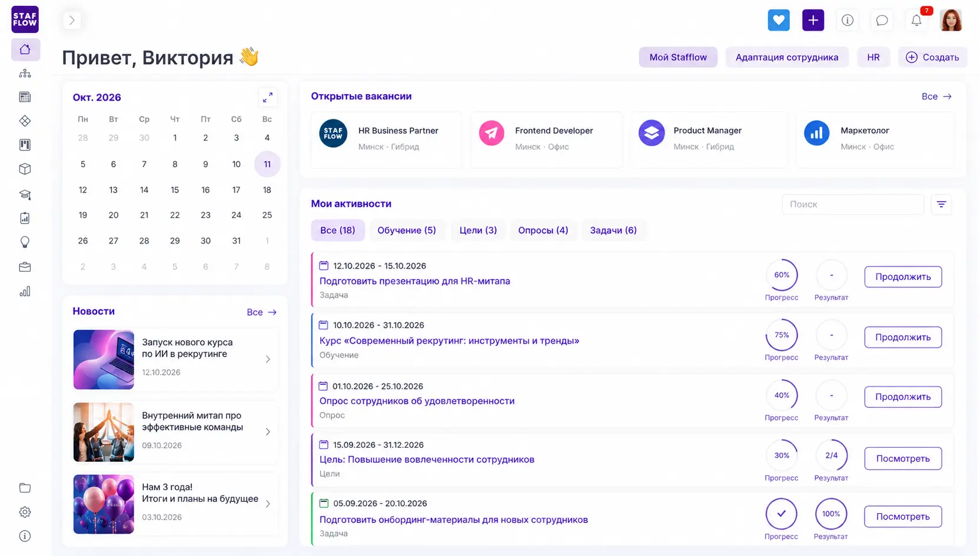Open the notifications bell with badge 7

pyautogui.click(x=916, y=21)
